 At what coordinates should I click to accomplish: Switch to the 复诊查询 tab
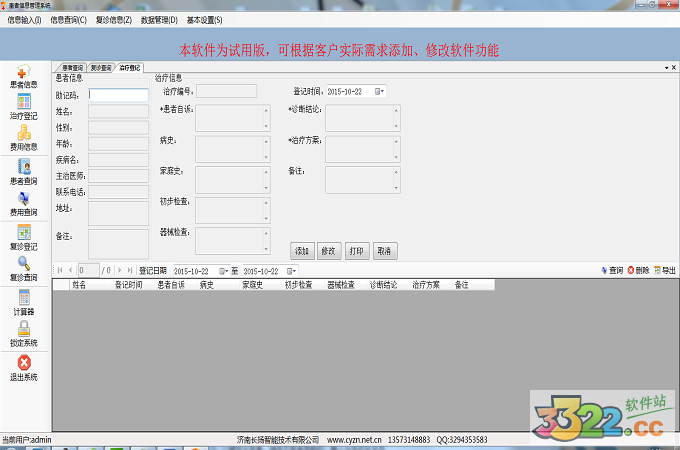pyautogui.click(x=101, y=68)
